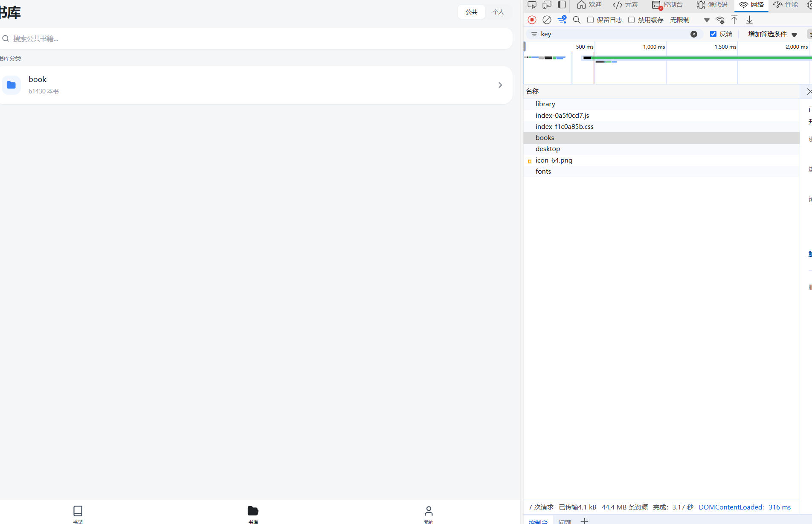Switch to the Elements tab

pos(625,5)
